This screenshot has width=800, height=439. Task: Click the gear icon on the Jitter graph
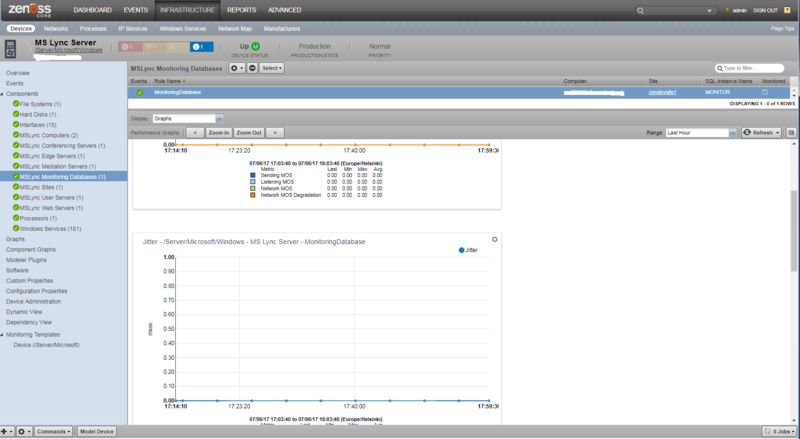point(494,239)
